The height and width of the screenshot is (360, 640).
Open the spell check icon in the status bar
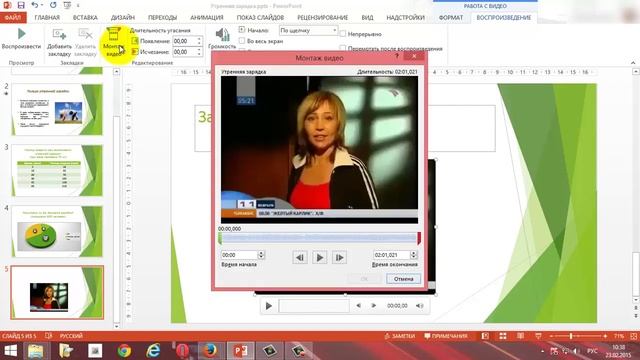49,336
